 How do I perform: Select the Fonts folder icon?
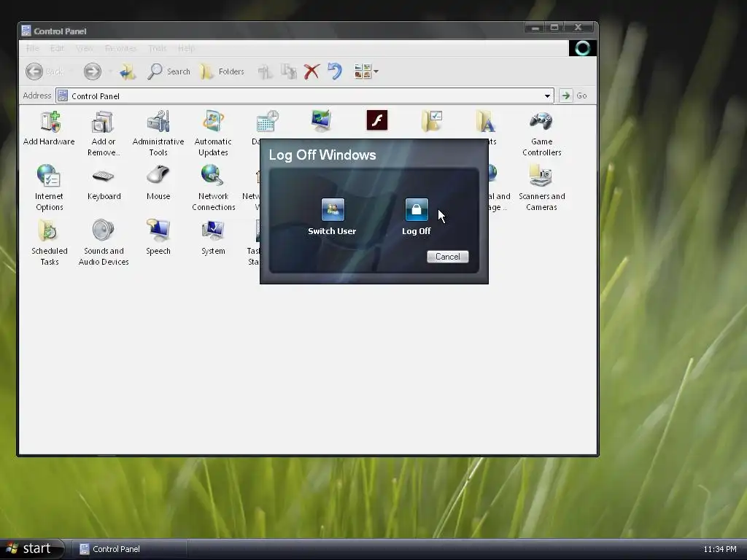point(485,121)
